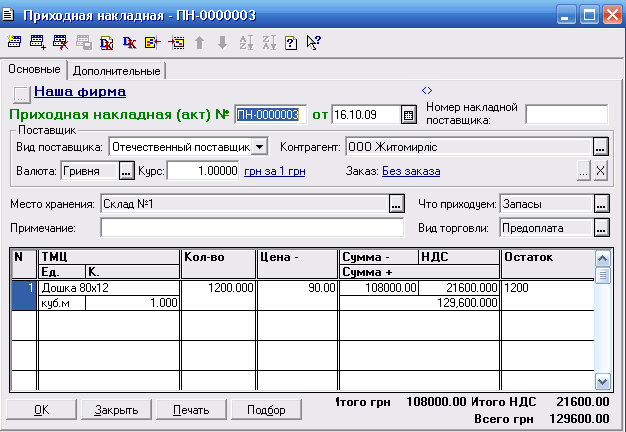Click the Примечание text field
The height and width of the screenshot is (432, 626).
click(x=252, y=228)
